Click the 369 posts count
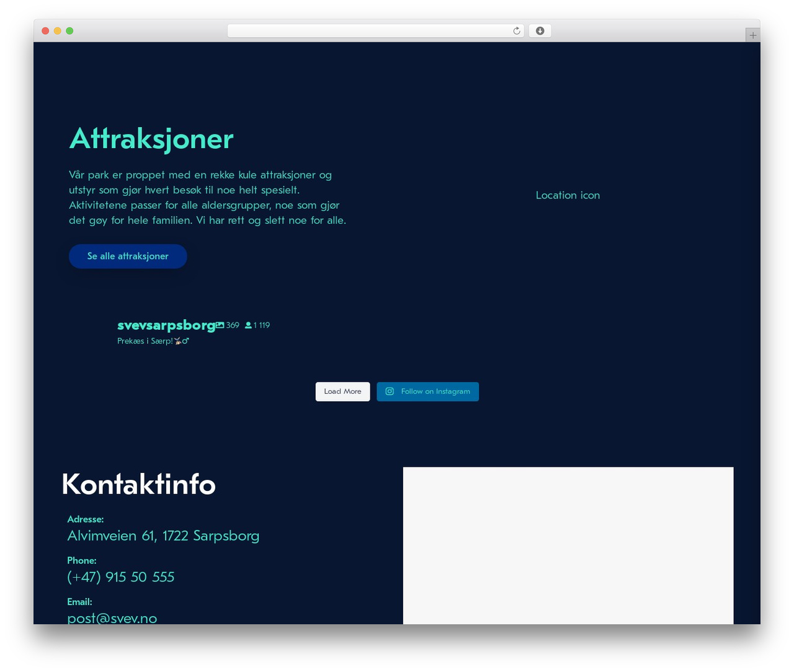794x672 pixels. (x=233, y=325)
